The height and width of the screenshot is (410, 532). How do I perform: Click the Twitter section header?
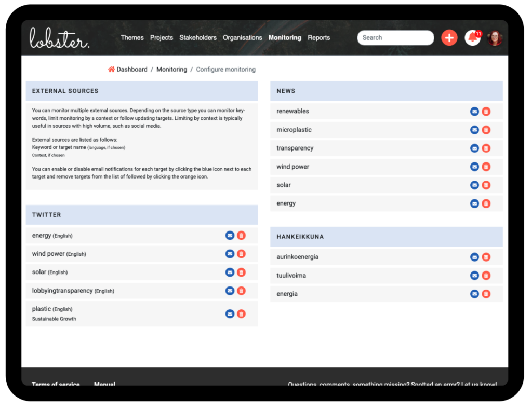point(142,215)
